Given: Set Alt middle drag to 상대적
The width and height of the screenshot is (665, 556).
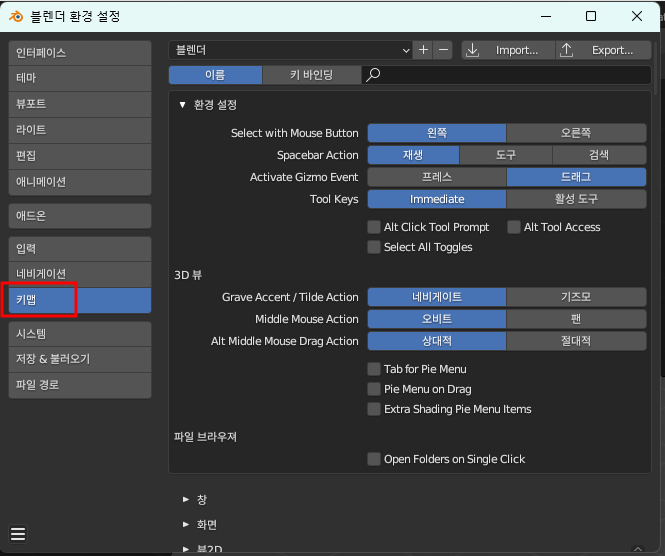Looking at the screenshot, I should point(437,341).
